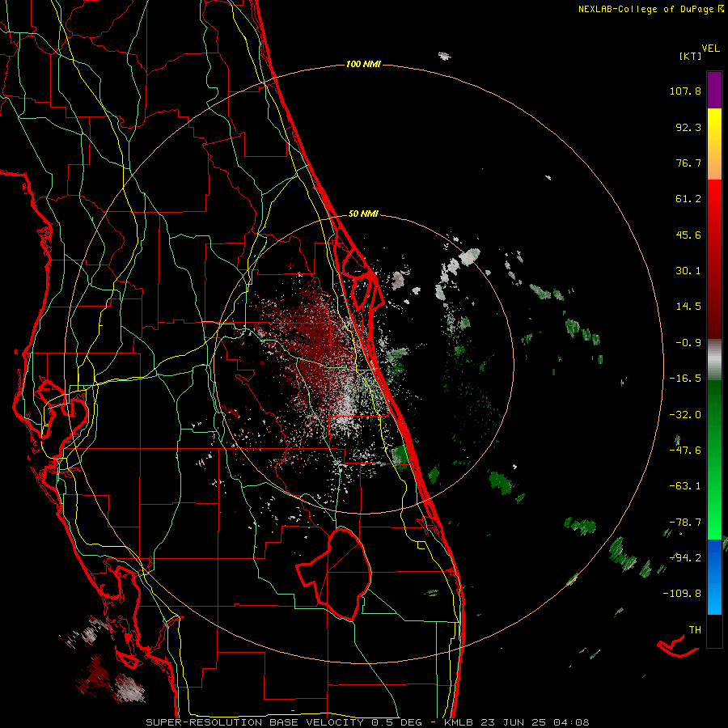This screenshot has height=728, width=728.
Task: Click the -32.0 legend value
Action: [x=685, y=415]
